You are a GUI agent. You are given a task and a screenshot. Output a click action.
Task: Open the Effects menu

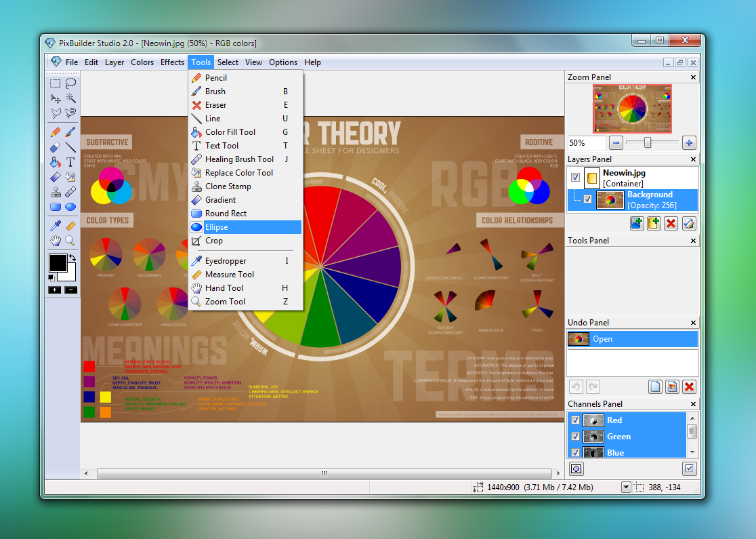coord(172,62)
